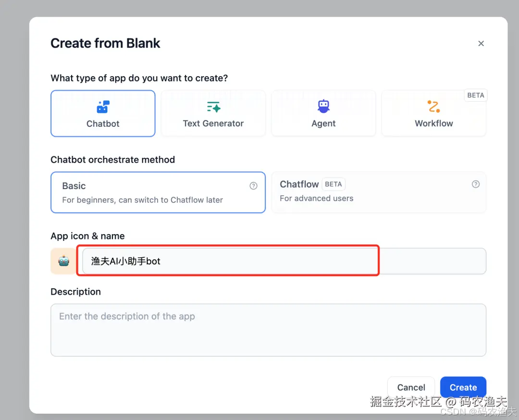Screen dimensions: 519x420
Task: Choose the Text Generator app type label
Action: point(213,123)
